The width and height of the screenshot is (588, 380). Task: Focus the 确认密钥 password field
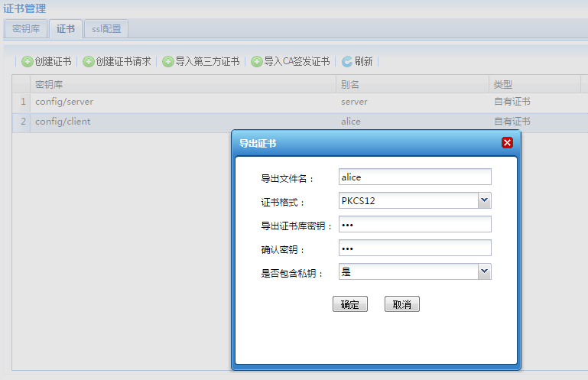415,248
